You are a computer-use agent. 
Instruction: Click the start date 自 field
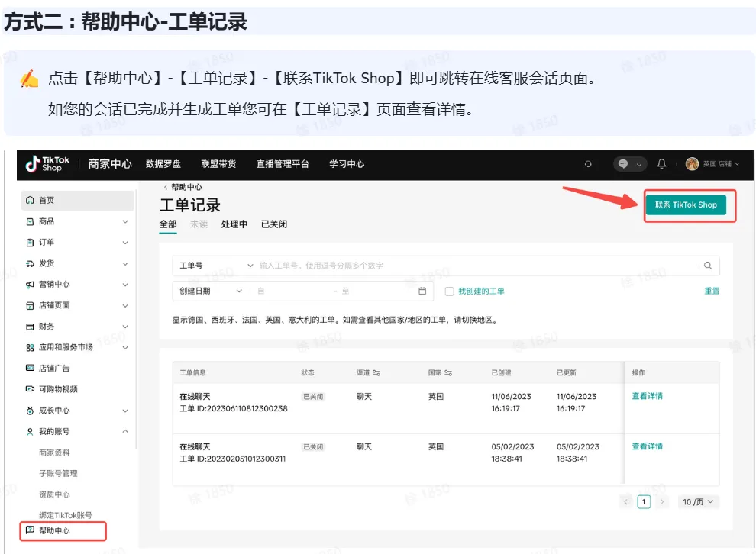[x=292, y=291]
